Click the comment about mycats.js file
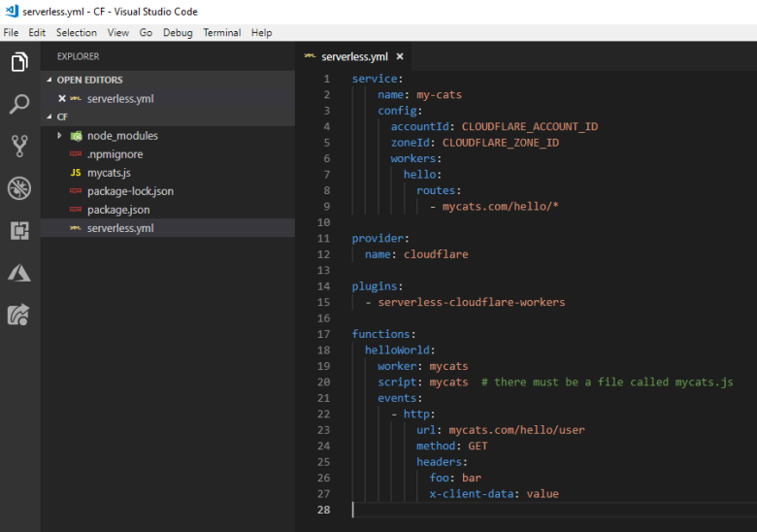 coord(607,382)
